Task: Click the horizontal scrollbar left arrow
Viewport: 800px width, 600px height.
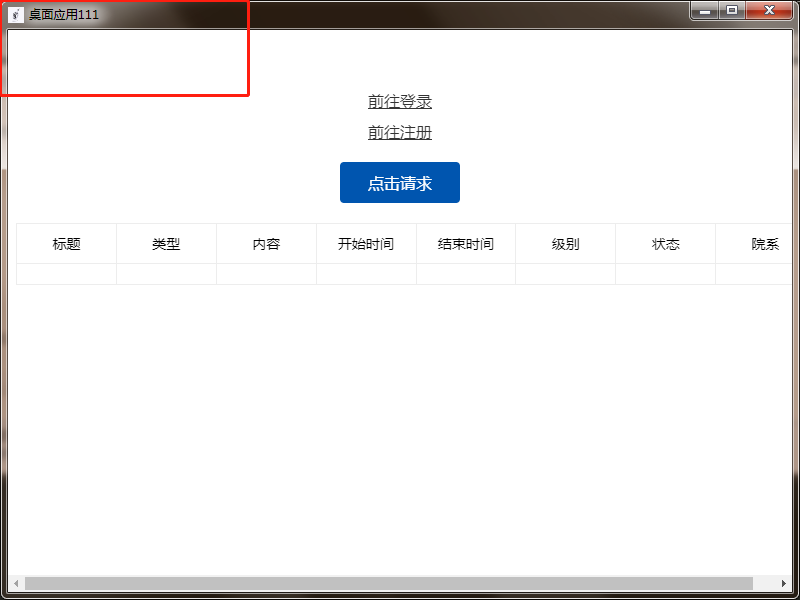Action: click(16, 583)
